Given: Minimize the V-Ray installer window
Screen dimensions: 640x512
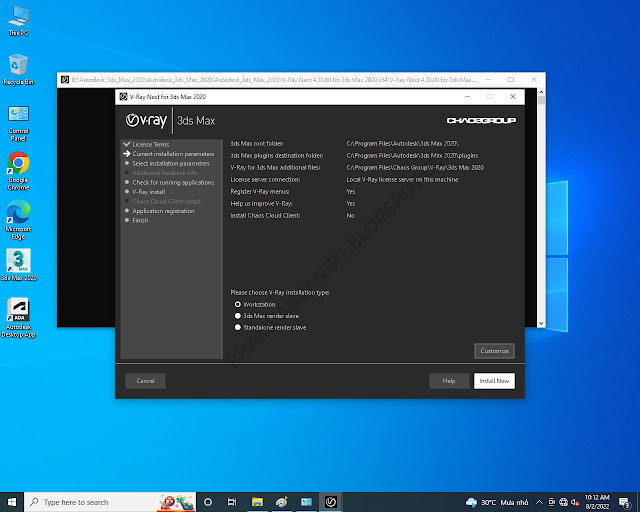Looking at the screenshot, I should (x=468, y=97).
